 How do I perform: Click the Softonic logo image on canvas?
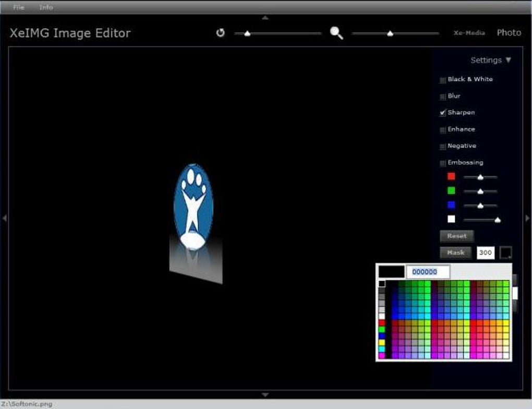pos(194,207)
